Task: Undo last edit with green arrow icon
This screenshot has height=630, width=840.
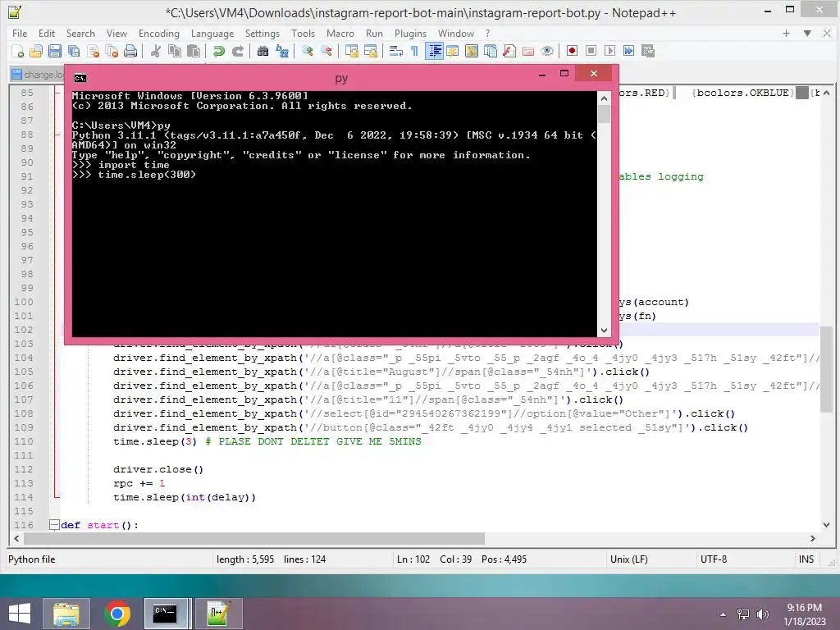Action: (218, 51)
